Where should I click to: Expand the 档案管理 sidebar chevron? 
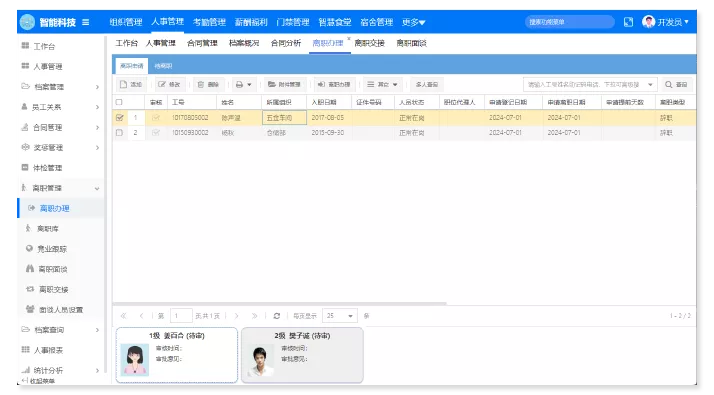click(x=97, y=87)
